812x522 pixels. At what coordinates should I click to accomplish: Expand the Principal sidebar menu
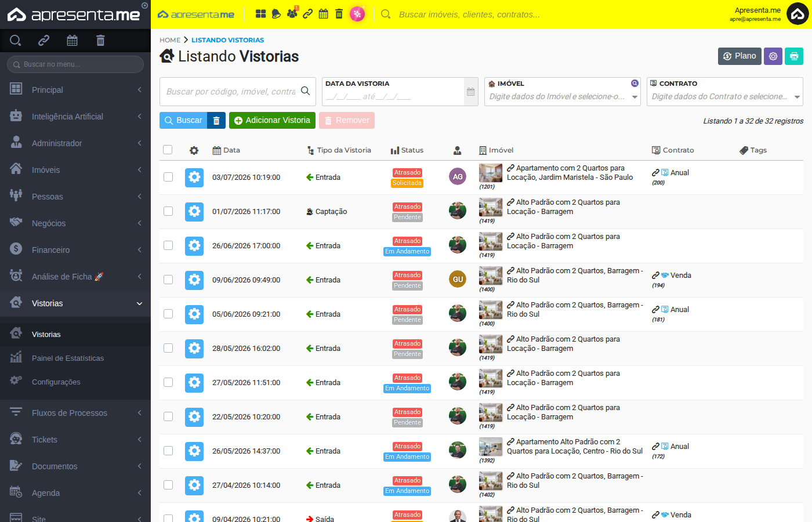[75, 90]
